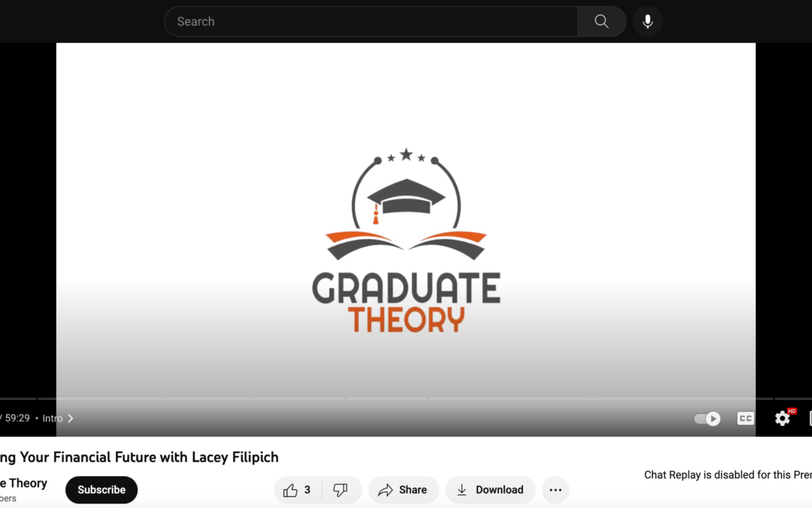Like the video with thumbs up

coord(297,490)
